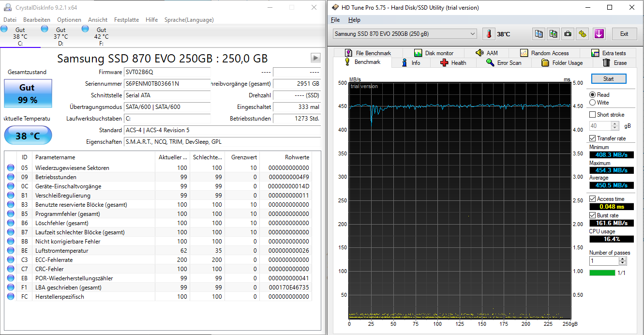Click the Short stroke value field showing 40
644x335 pixels.
(600, 126)
